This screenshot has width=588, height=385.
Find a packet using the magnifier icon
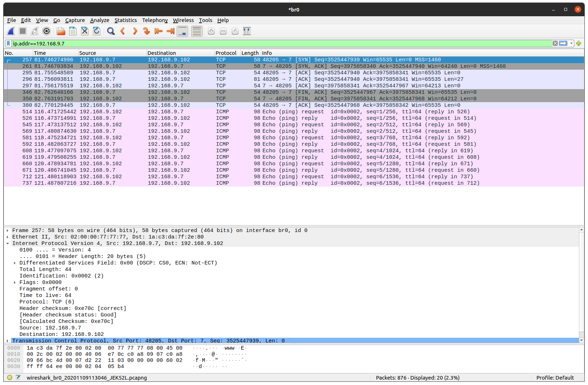pyautogui.click(x=111, y=31)
